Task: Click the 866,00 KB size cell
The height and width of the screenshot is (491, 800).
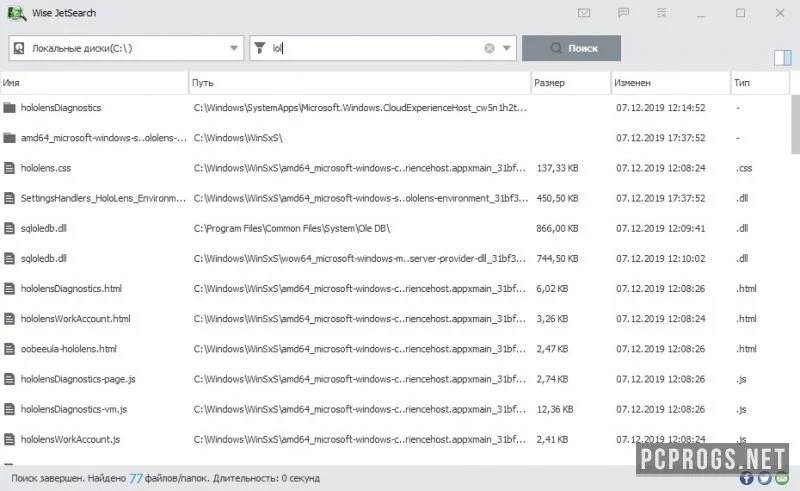Action: click(557, 228)
